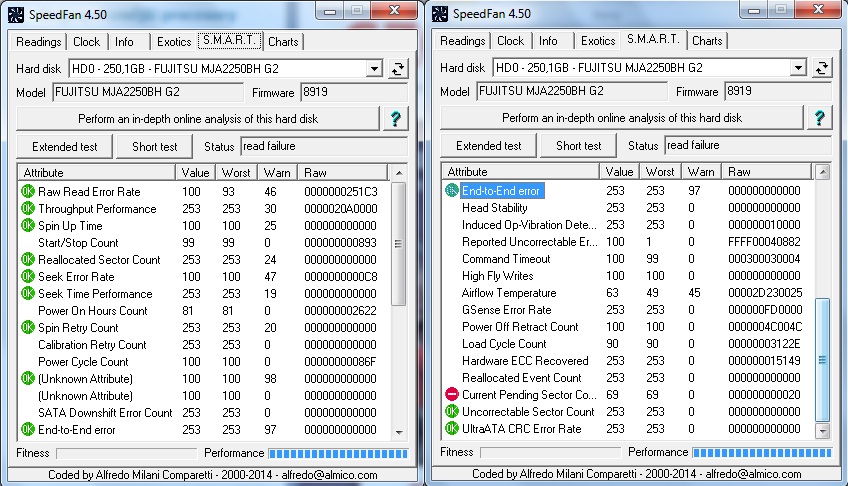Select Head Stability row
The height and width of the screenshot is (486, 848).
pos(628,208)
